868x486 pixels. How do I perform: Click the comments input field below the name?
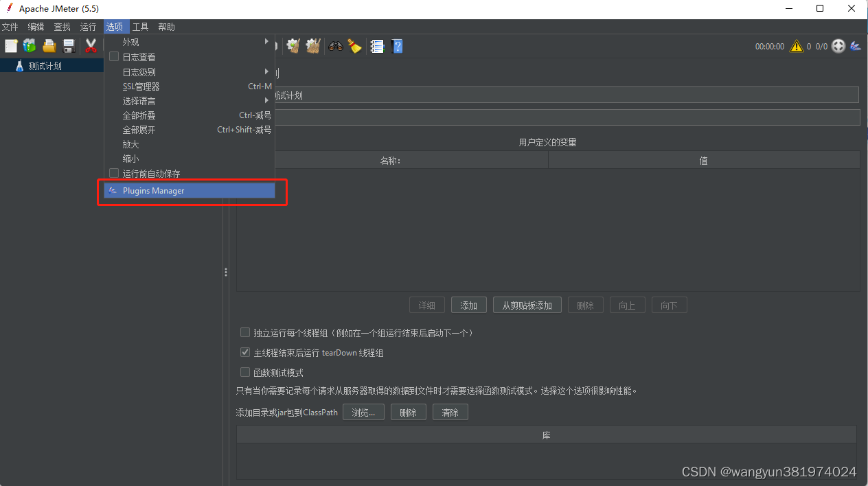[567, 117]
